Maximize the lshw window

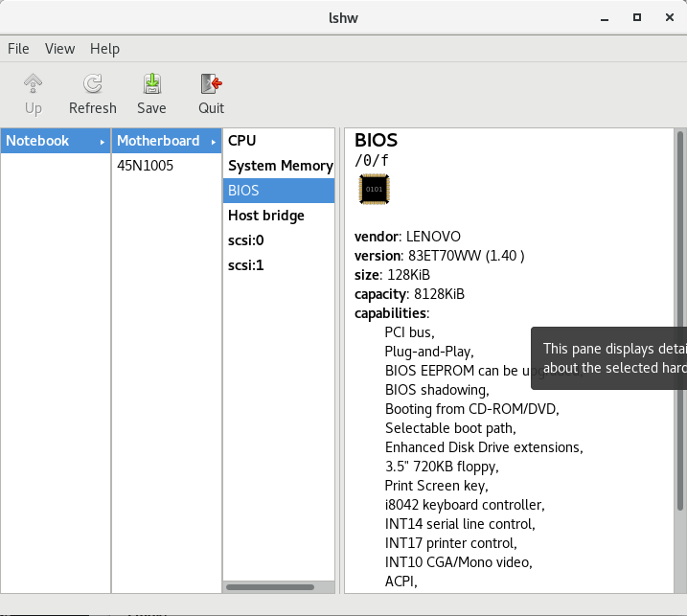[637, 17]
